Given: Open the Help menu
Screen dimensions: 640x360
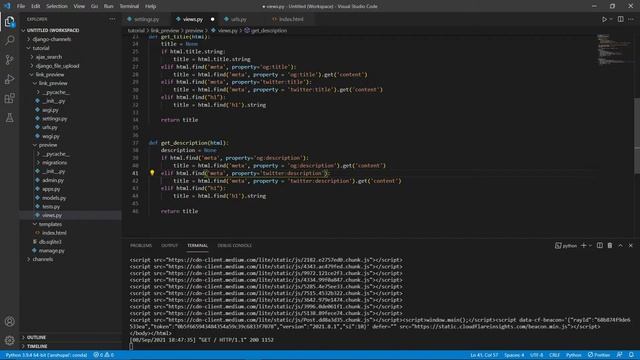Looking at the screenshot, I should click(150, 6).
